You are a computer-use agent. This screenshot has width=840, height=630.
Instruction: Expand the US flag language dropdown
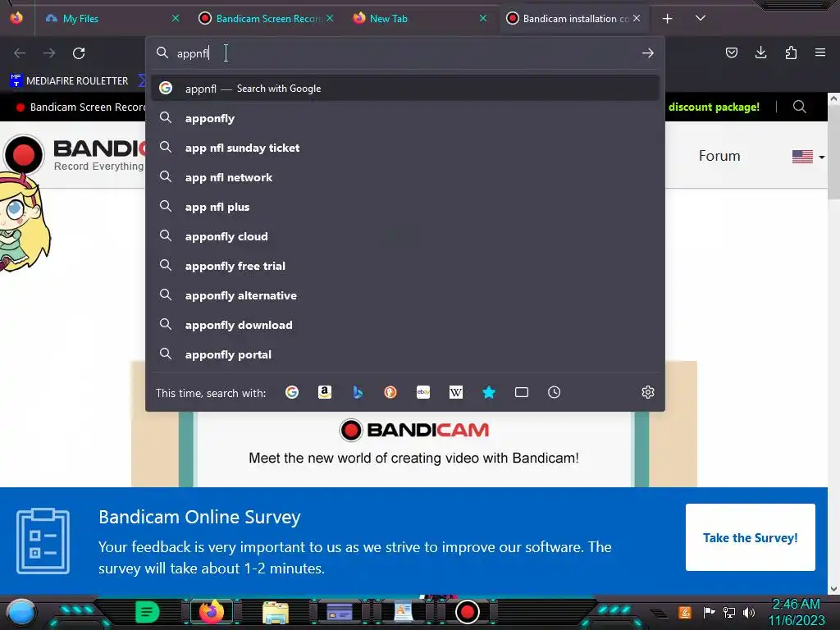click(x=808, y=157)
